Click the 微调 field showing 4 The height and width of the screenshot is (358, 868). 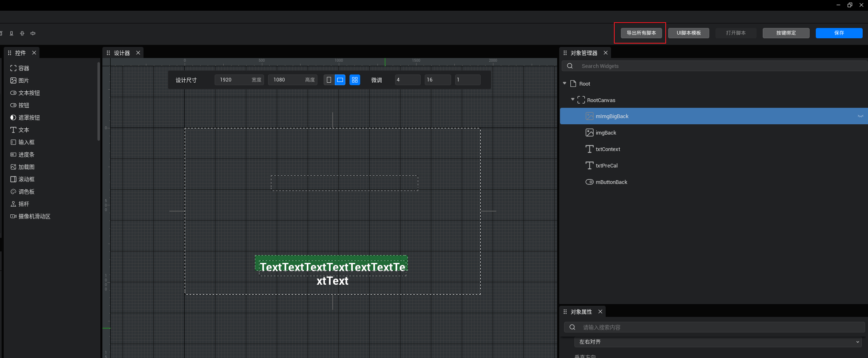(407, 80)
